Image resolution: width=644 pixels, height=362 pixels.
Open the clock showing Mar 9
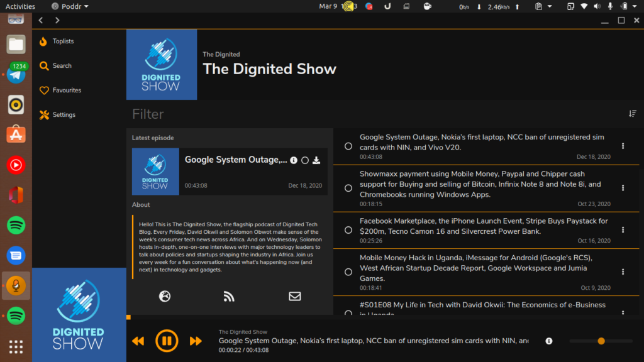tap(338, 6)
